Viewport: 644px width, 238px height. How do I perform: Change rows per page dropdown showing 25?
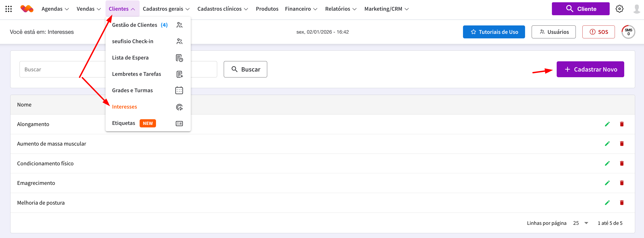(580, 223)
